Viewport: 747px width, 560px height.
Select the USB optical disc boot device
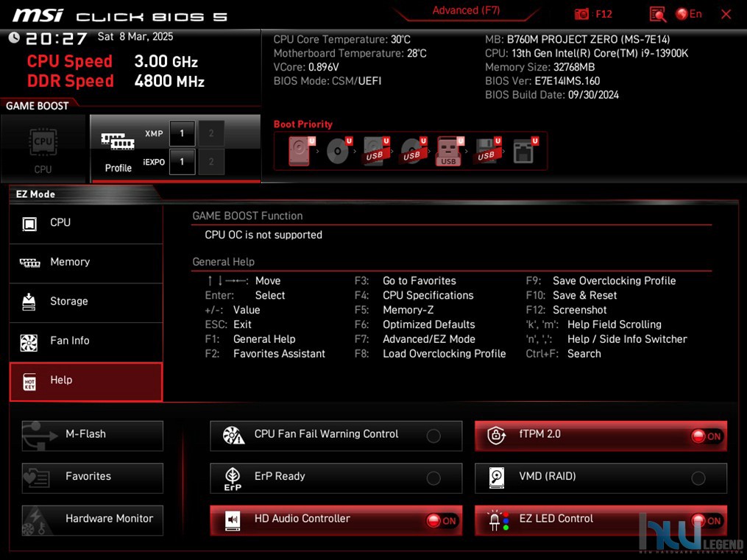coord(414,150)
